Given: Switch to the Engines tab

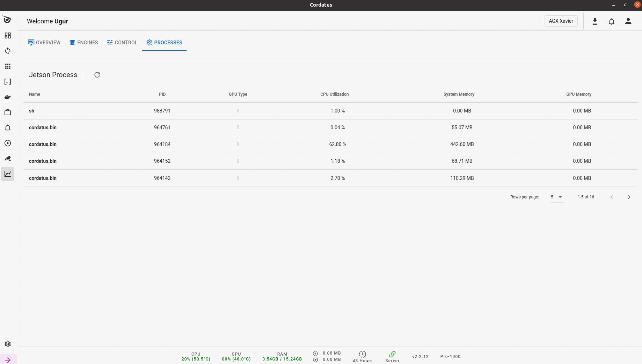Looking at the screenshot, I should click(x=84, y=43).
